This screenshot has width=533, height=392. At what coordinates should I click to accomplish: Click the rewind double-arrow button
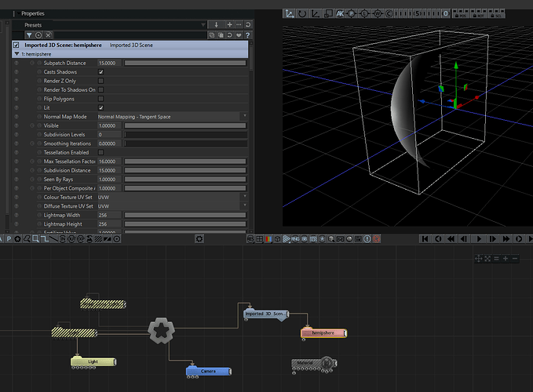451,239
